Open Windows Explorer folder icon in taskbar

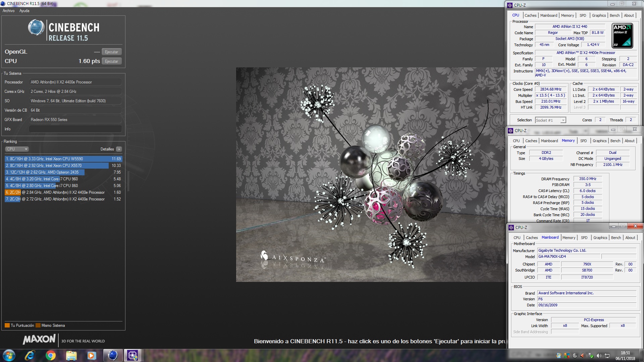(x=71, y=355)
